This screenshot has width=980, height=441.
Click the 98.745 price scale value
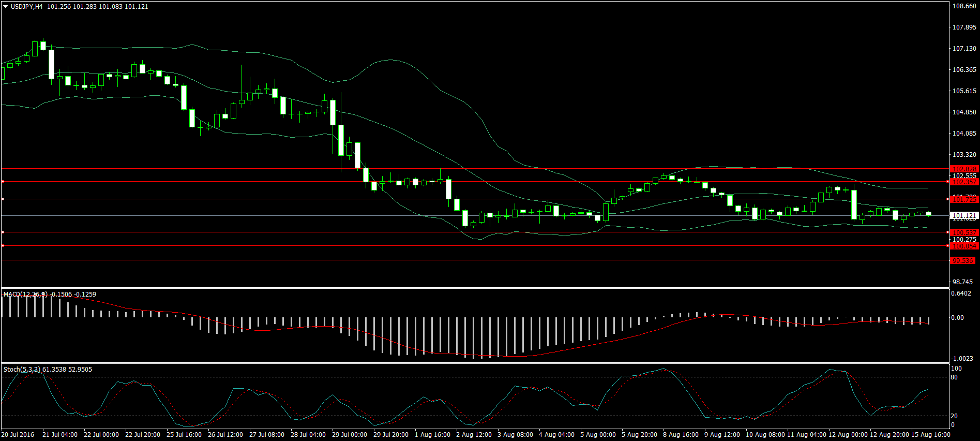tap(963, 282)
